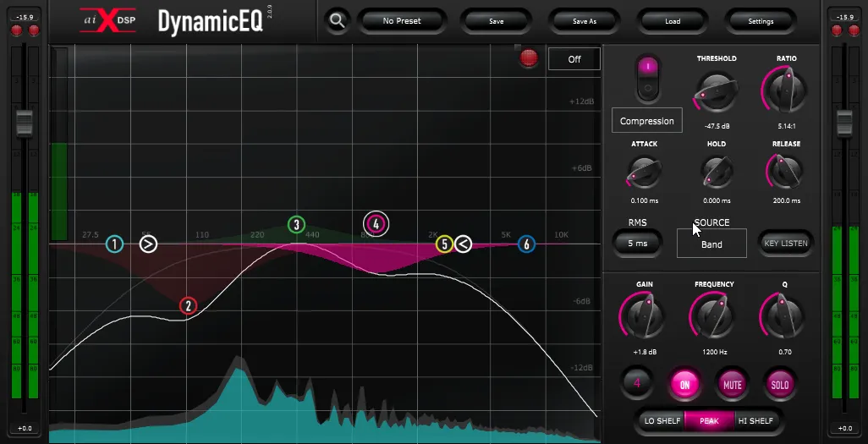The width and height of the screenshot is (868, 444).
Task: Select LO SHELF filter type
Action: (662, 421)
